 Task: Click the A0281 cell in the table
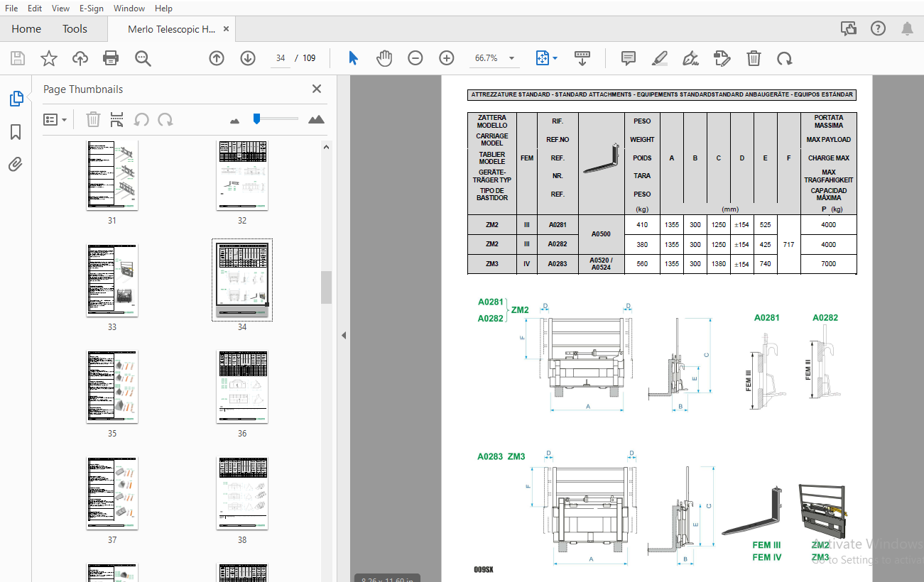(x=558, y=225)
